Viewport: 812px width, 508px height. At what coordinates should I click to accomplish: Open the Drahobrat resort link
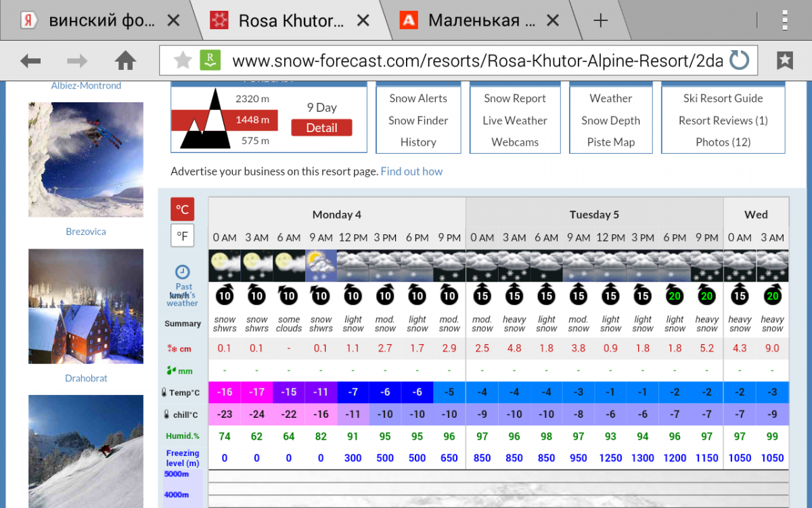[86, 379]
